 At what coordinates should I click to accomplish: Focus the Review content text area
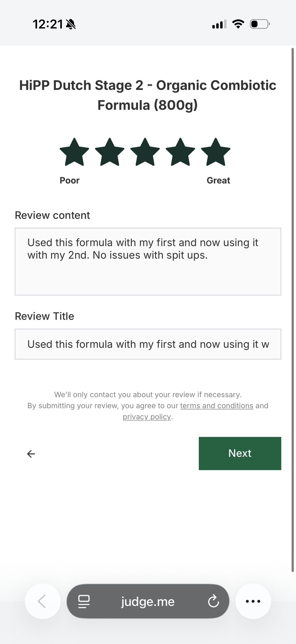pyautogui.click(x=148, y=262)
